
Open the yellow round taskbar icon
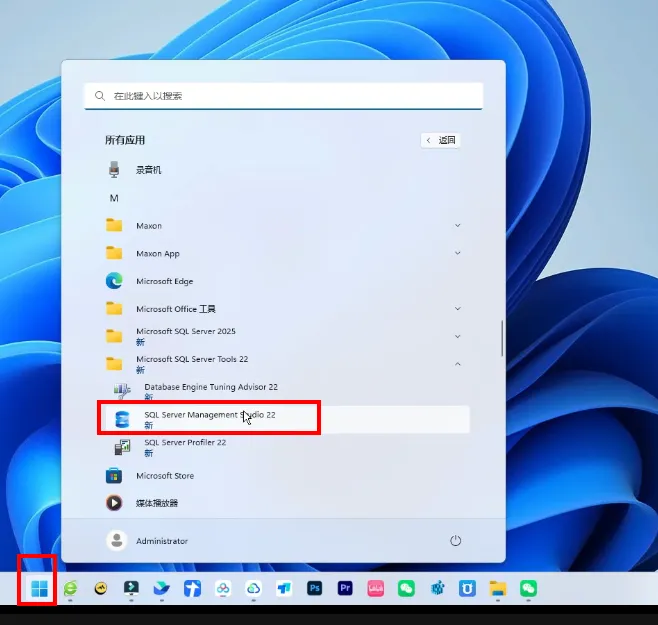tap(101, 588)
